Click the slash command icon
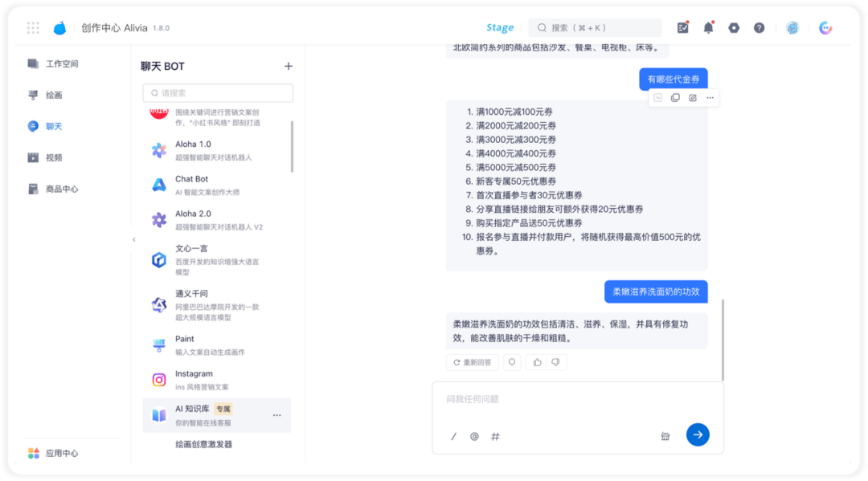 [x=453, y=436]
